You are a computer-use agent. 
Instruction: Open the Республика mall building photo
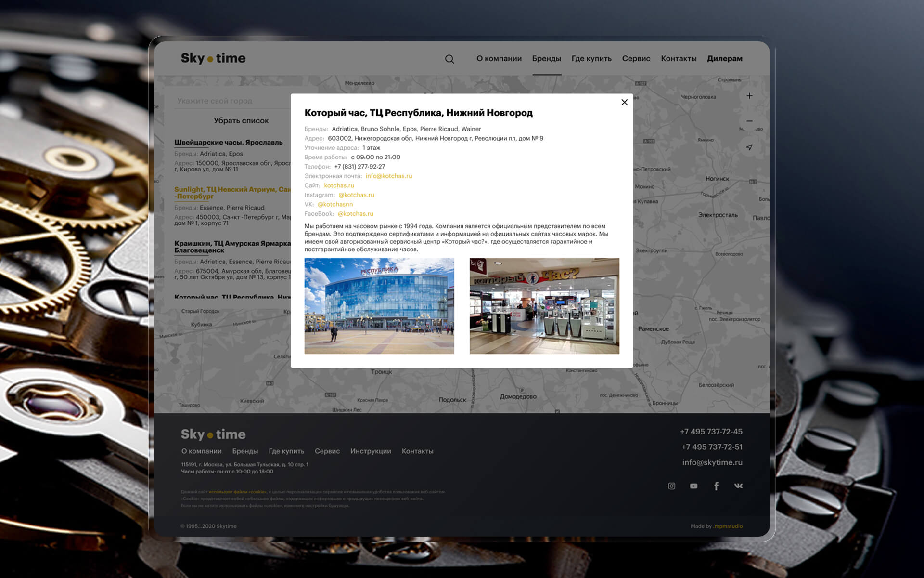coord(379,306)
